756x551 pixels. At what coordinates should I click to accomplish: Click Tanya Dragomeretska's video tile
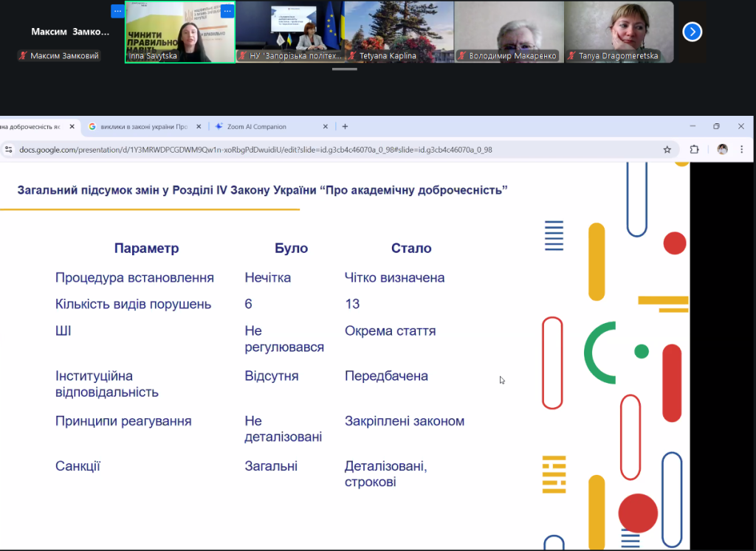click(x=619, y=32)
